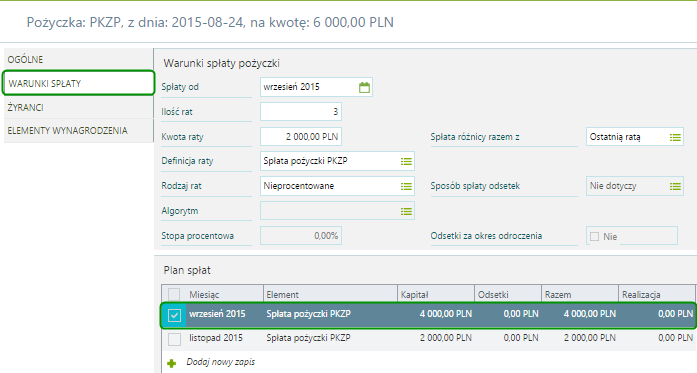Open list for Sposób spłaty odsetek
Screen dimensions: 697x373
pos(675,186)
